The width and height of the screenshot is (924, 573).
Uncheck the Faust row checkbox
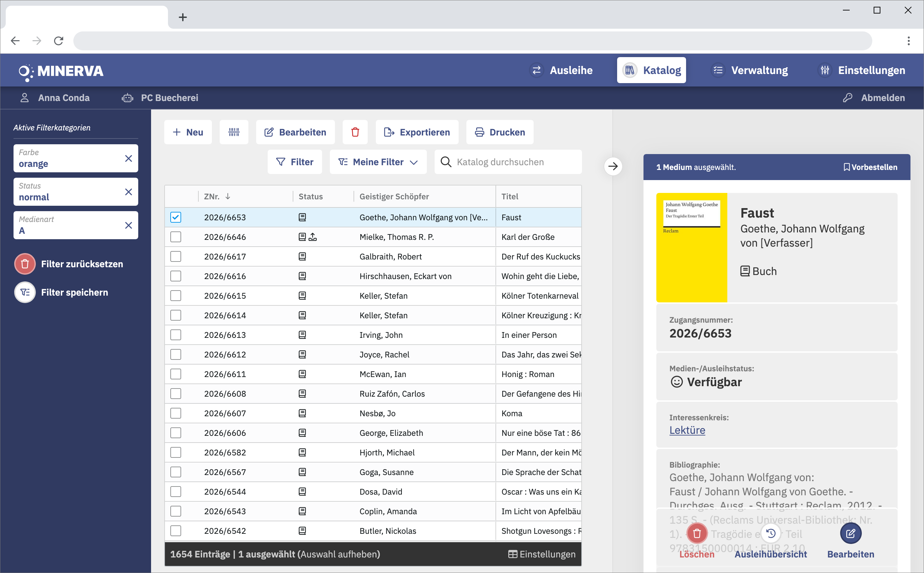pos(175,217)
